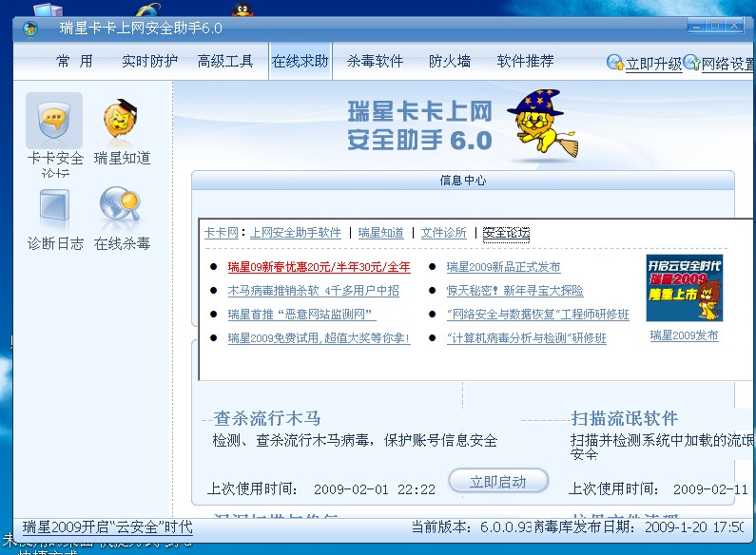756x555 pixels.
Task: Open the 瑞星2009发布 link under banner
Action: pos(684,335)
